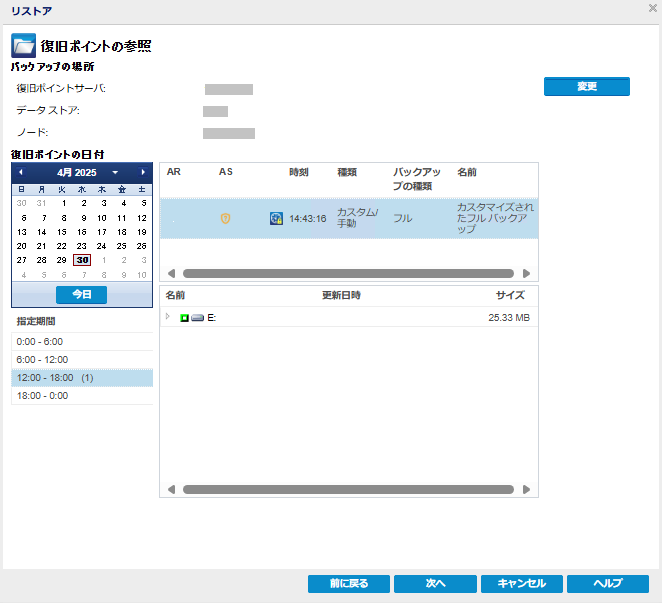Click the ヘルプ button
Image resolution: width=662 pixels, height=603 pixels.
[608, 584]
